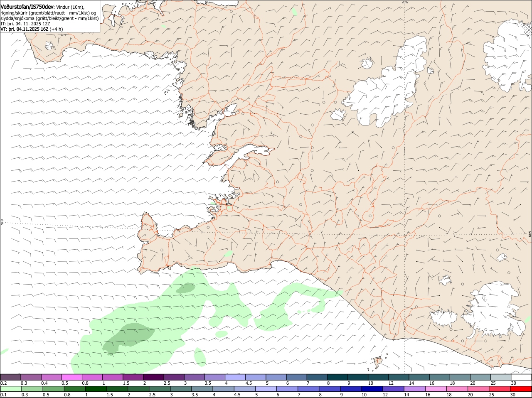Viewport: 532px width, 398px height.
Task: Click the Veðurstofan/IS750dev title text
Action: coord(27,7)
